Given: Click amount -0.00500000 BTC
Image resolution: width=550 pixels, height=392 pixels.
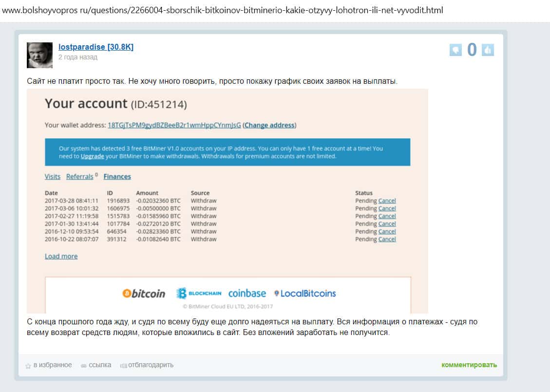Looking at the screenshot, I should click(x=158, y=208).
